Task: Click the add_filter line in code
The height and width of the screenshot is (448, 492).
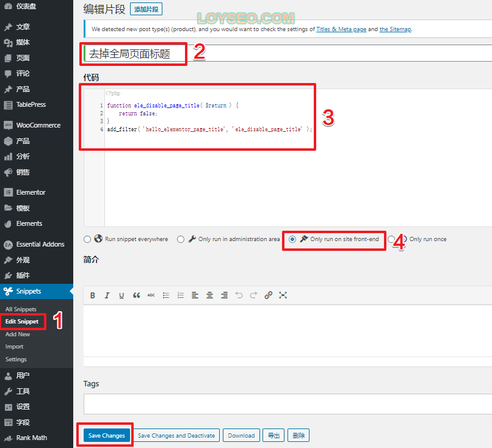Action: point(209,129)
